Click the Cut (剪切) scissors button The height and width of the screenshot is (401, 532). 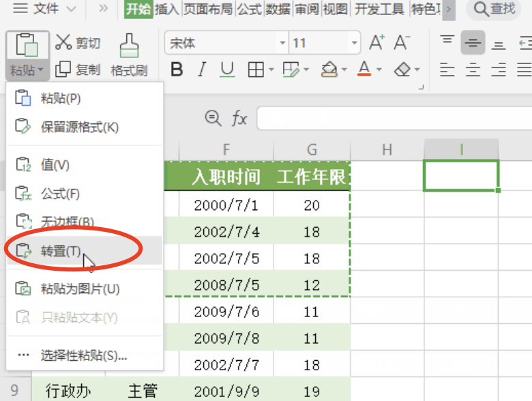(x=78, y=43)
